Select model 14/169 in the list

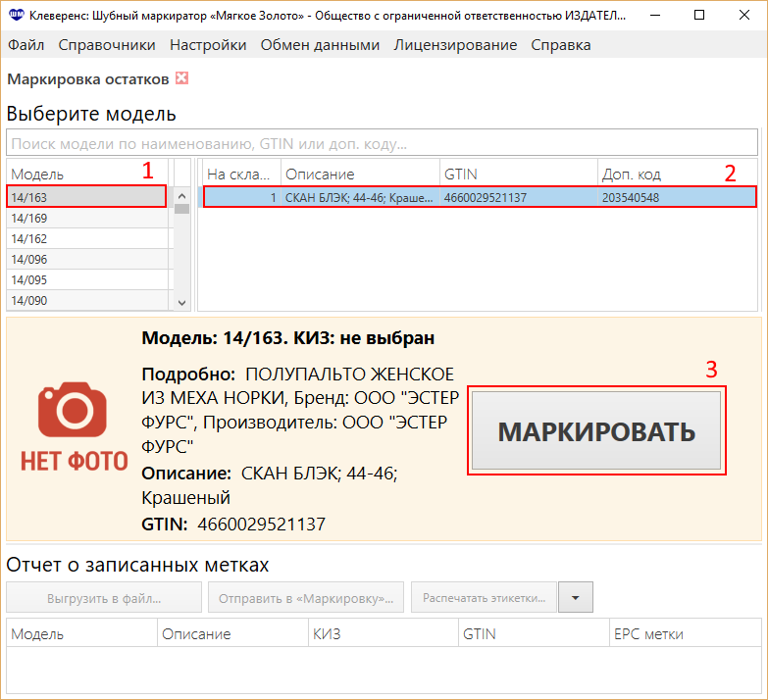[x=86, y=218]
